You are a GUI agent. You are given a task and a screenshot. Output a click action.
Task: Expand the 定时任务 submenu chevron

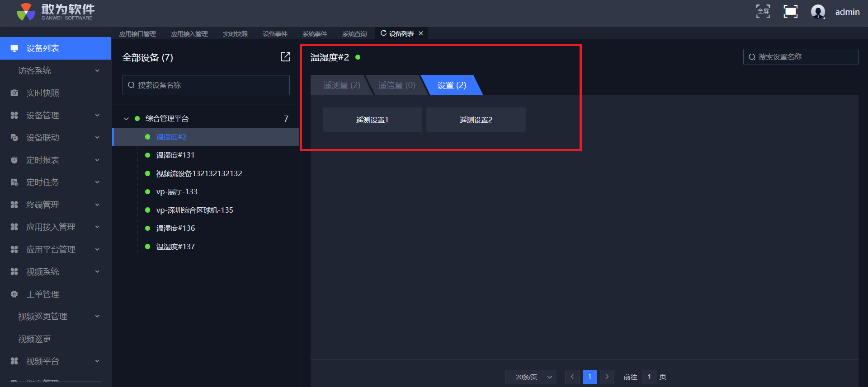(97, 182)
